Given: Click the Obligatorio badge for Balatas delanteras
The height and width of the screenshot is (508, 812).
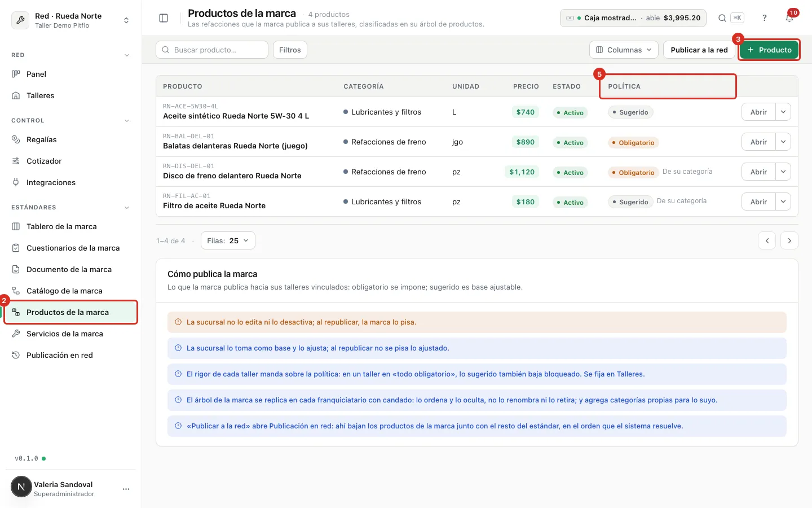Looking at the screenshot, I should click(x=633, y=143).
